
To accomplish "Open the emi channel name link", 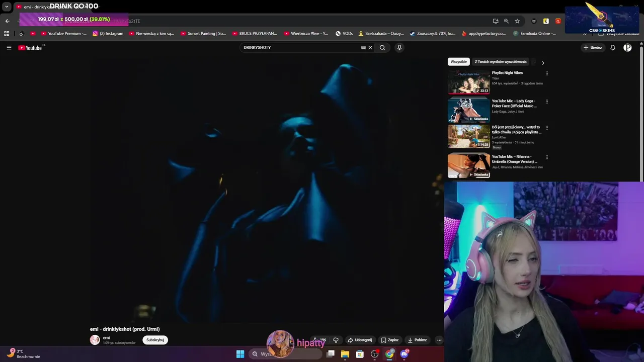I will click(106, 338).
